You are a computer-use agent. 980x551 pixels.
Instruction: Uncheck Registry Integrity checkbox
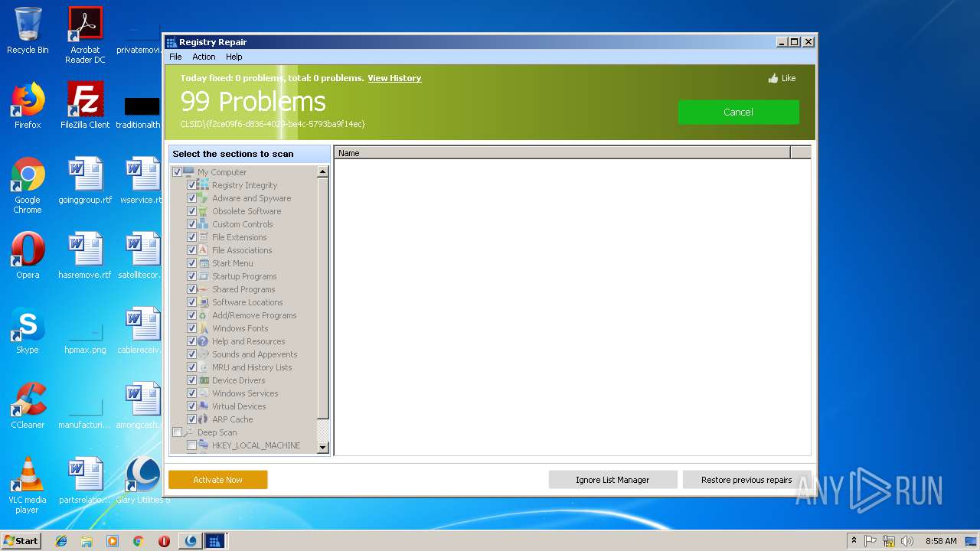192,185
